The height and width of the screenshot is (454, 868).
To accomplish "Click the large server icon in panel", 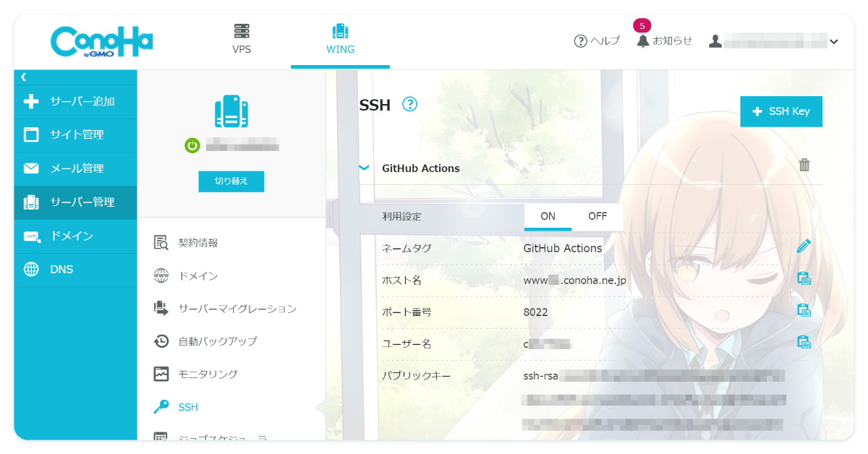I will [231, 112].
